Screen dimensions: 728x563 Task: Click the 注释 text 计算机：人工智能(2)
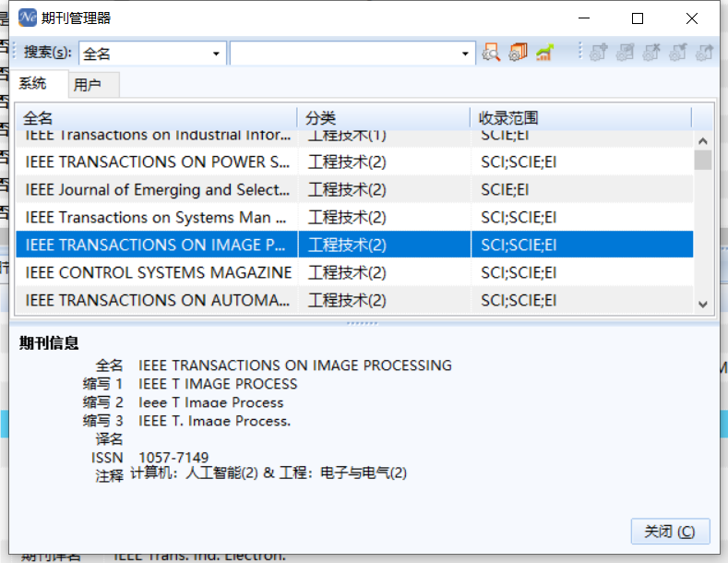tap(194, 473)
